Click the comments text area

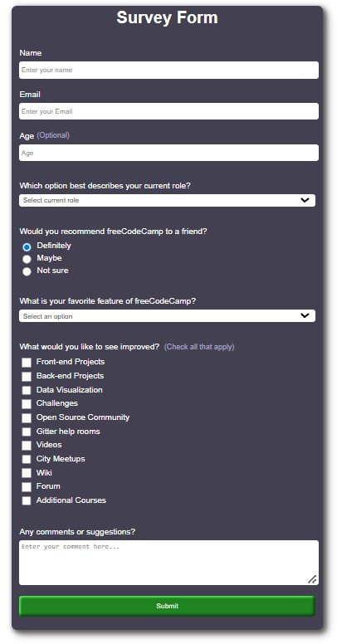point(168,563)
